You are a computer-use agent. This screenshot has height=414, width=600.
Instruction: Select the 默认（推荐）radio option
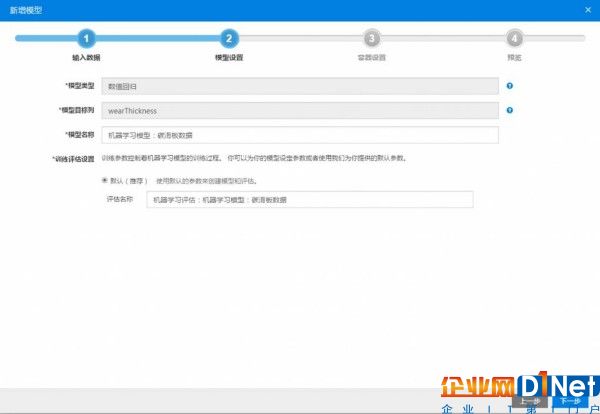click(104, 180)
